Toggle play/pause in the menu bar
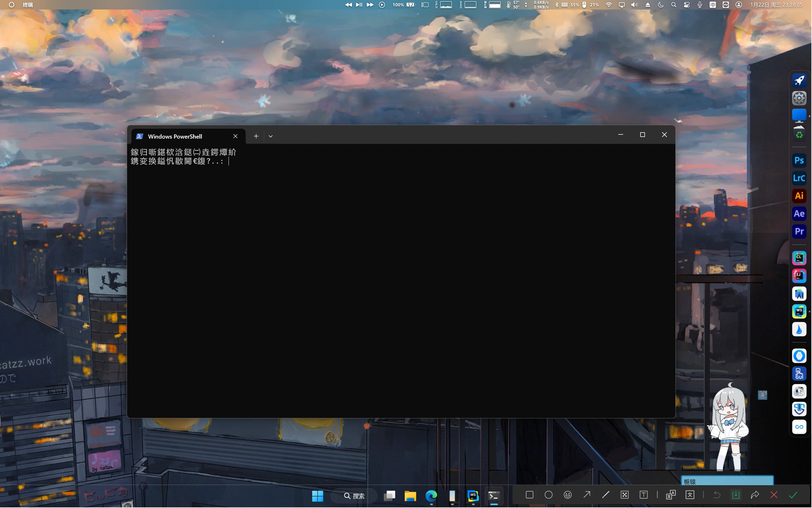 click(359, 5)
